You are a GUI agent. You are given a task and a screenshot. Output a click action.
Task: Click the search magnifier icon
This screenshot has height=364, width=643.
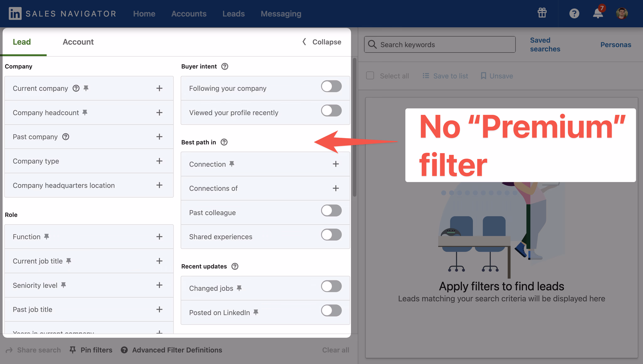tap(372, 44)
